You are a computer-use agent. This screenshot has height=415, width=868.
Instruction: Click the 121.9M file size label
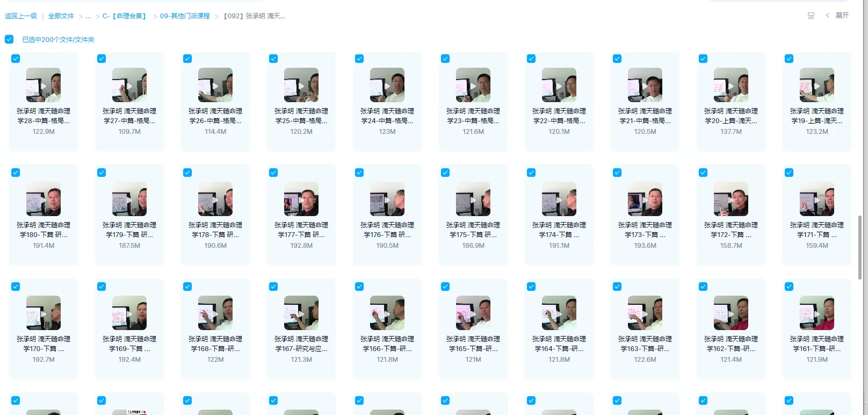pos(817,360)
